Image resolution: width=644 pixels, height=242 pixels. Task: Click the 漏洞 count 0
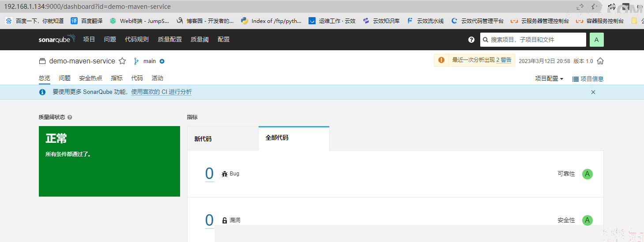point(209,220)
